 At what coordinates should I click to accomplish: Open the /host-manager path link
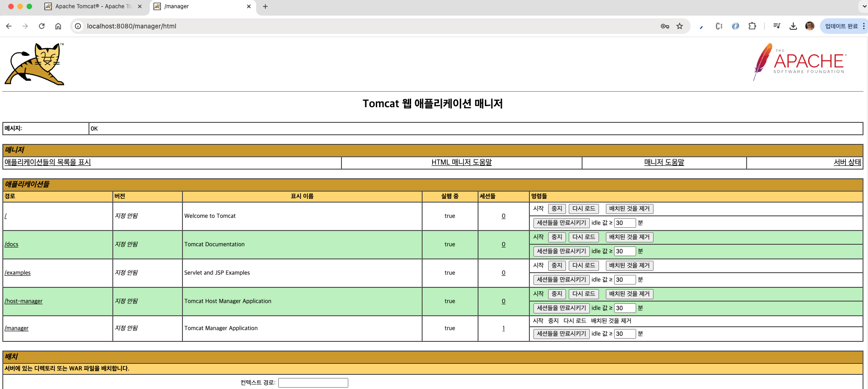click(23, 301)
